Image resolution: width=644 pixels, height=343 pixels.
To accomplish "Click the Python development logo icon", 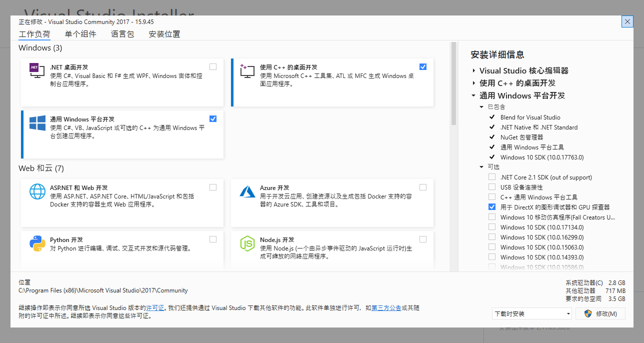I will click(37, 243).
